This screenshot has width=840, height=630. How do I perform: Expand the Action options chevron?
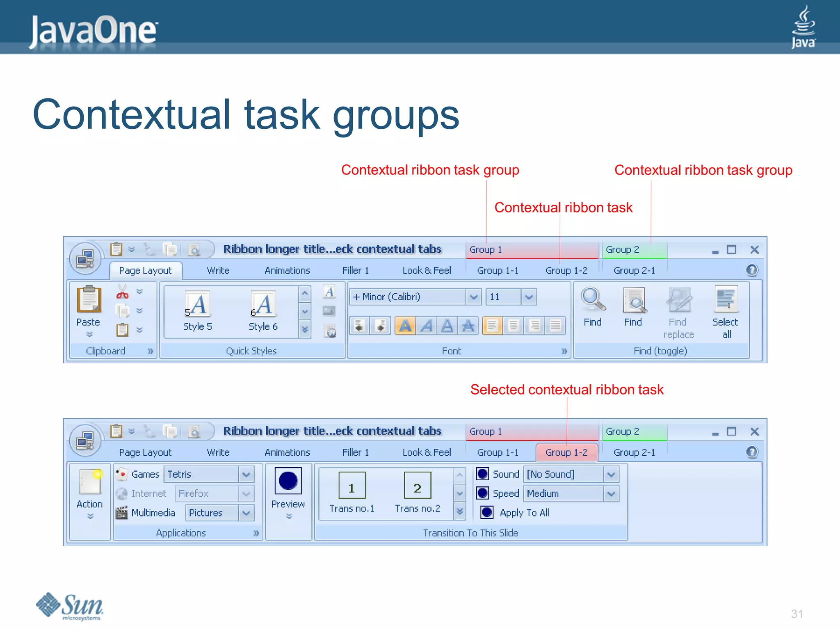(x=90, y=517)
